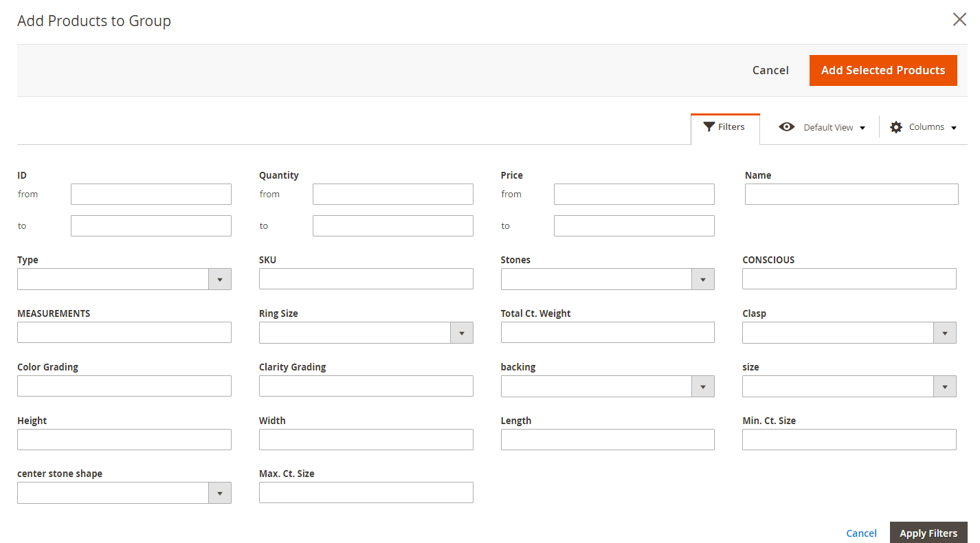This screenshot has height=543, width=980.
Task: Click into the Min. Ct. Size field
Action: [x=849, y=439]
